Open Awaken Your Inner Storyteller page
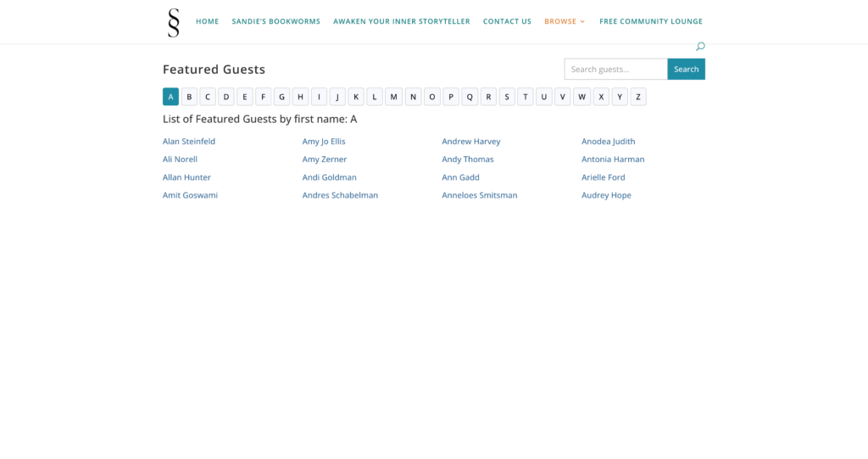This screenshot has width=868, height=459. [x=401, y=21]
